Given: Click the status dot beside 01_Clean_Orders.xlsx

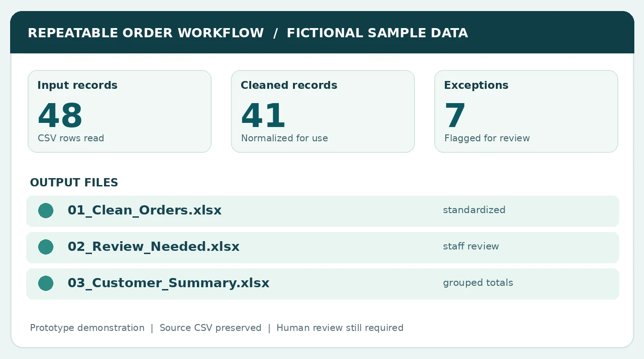Looking at the screenshot, I should [46, 211].
